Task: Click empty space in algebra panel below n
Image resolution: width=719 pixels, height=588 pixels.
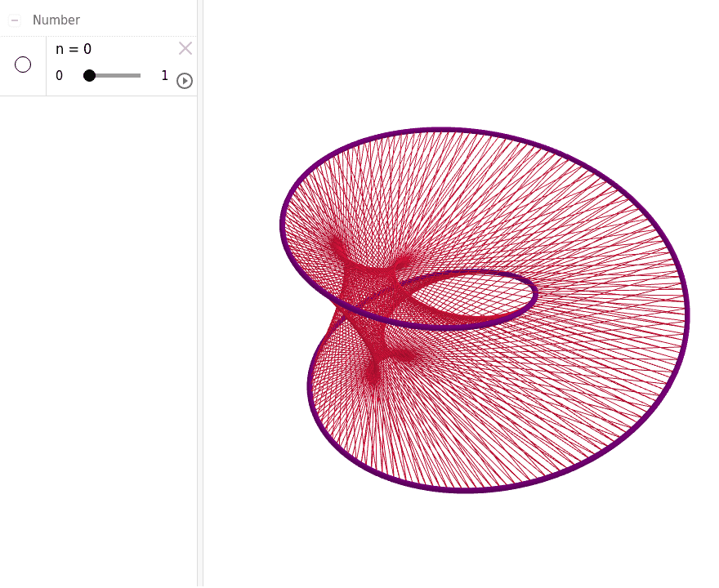Action: click(x=98, y=327)
